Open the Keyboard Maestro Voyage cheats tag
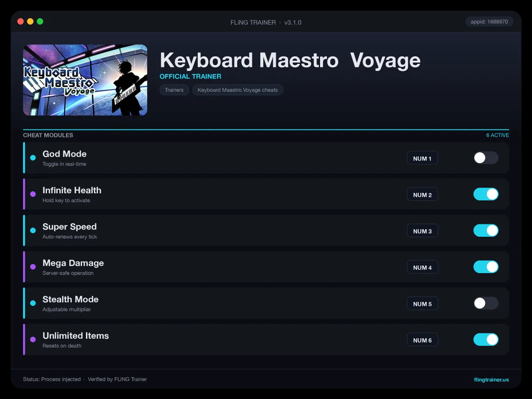 pos(238,90)
